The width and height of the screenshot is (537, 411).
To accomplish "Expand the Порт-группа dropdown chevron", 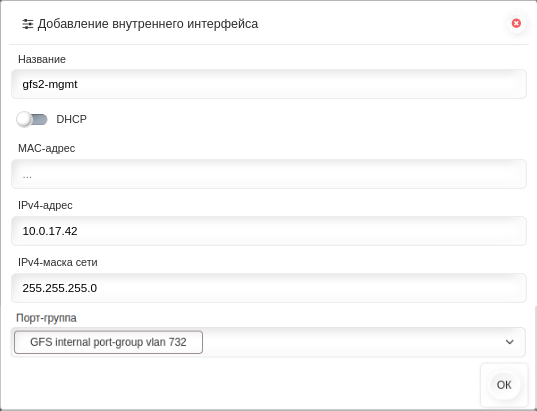I will point(509,342).
